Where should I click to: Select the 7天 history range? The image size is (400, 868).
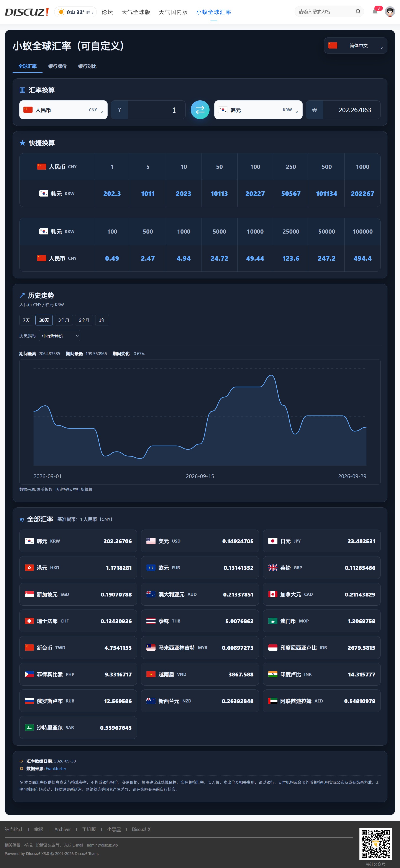click(26, 320)
